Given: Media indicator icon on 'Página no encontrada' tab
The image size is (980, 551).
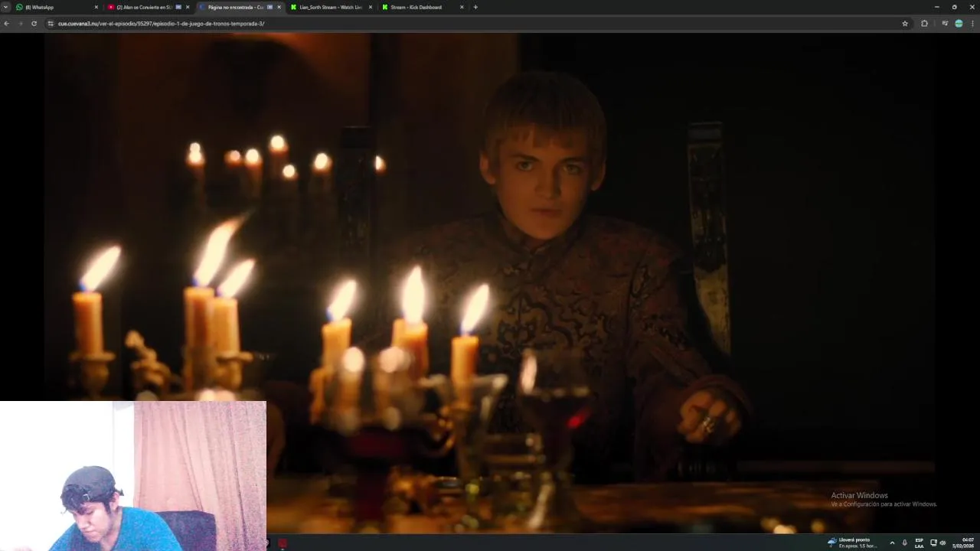Looking at the screenshot, I should pos(269,7).
